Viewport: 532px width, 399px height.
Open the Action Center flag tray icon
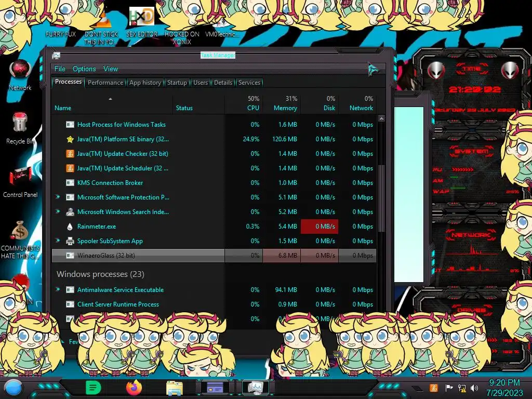coord(449,388)
